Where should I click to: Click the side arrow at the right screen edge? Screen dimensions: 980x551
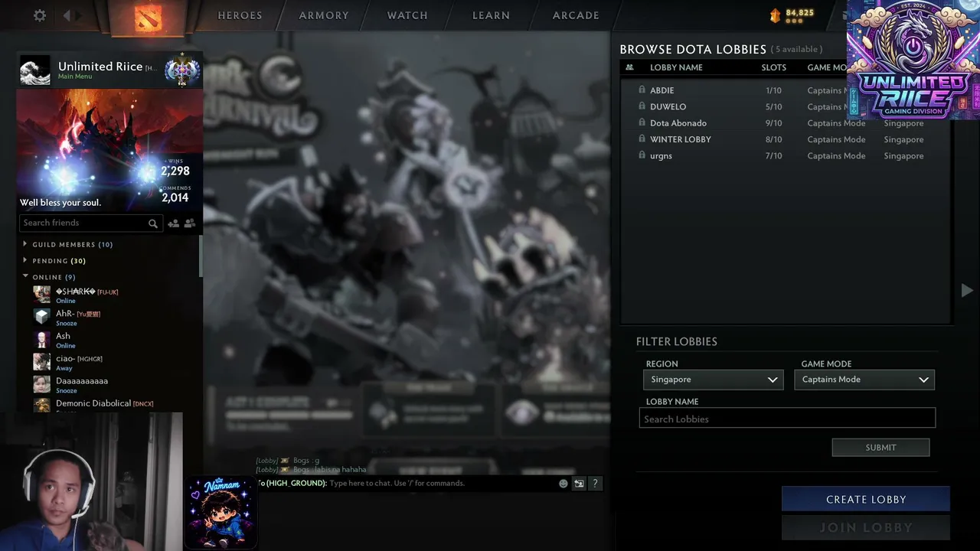(967, 290)
